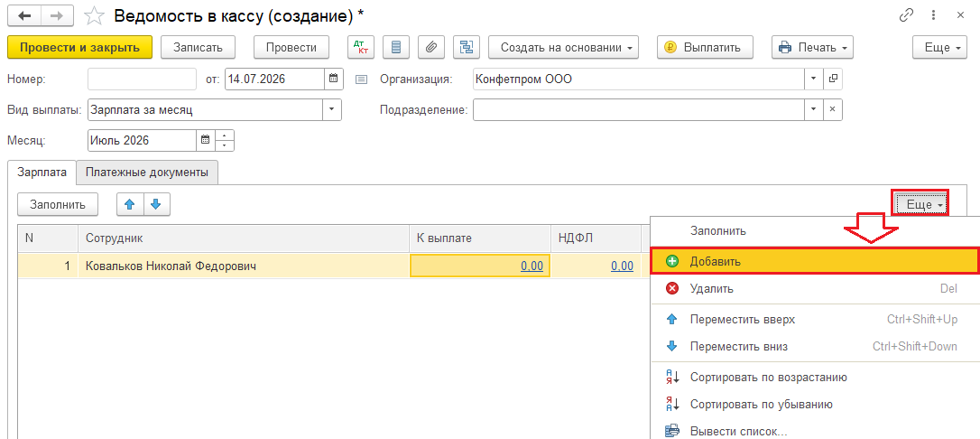Click the Номер input field
The height and width of the screenshot is (439, 980).
pyautogui.click(x=143, y=79)
